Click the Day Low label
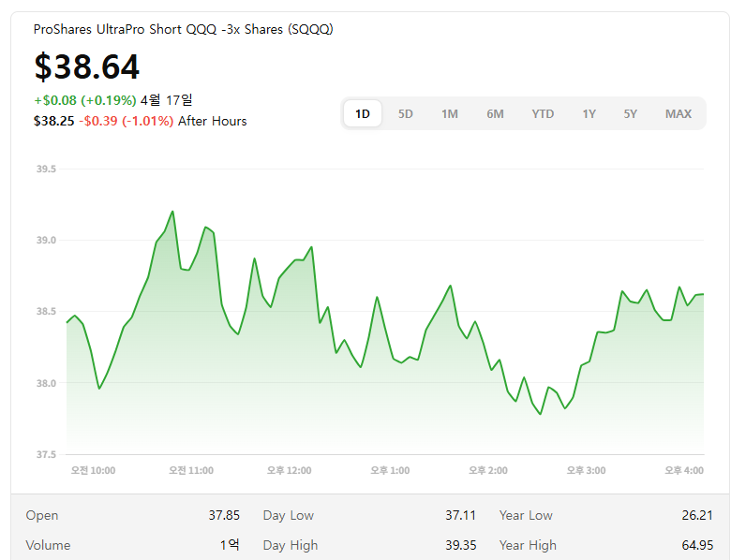The image size is (731, 560). pos(288,516)
